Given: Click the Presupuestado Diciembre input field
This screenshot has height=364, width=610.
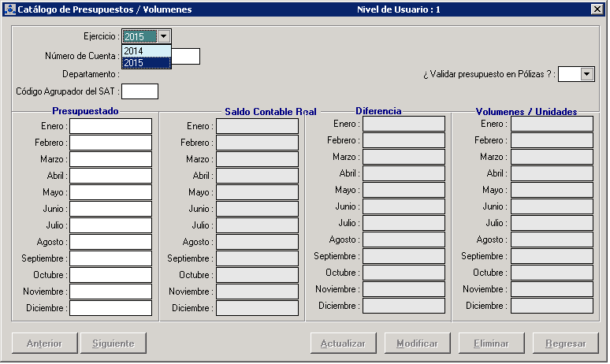Looking at the screenshot, I should tap(110, 308).
